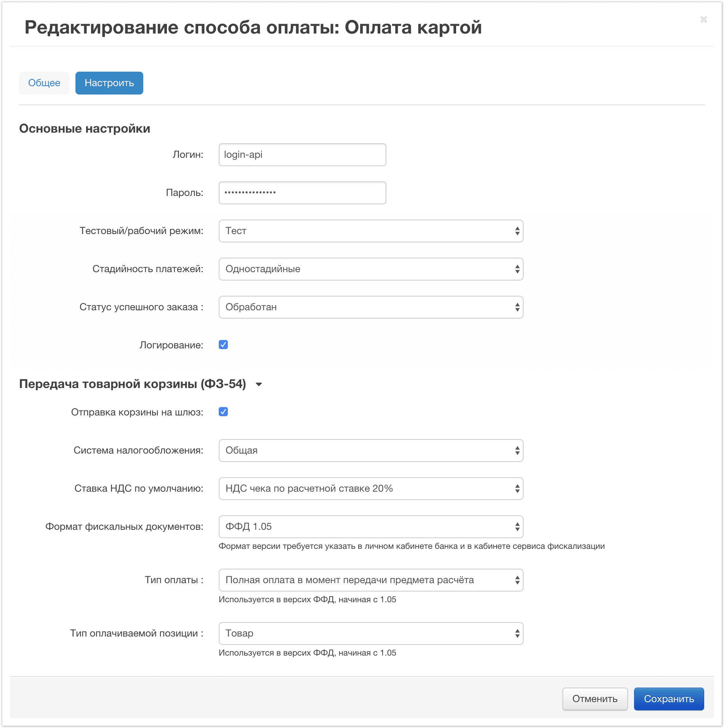Image resolution: width=724 pixels, height=728 pixels.
Task: Click the Основные настройки heading
Action: point(85,128)
